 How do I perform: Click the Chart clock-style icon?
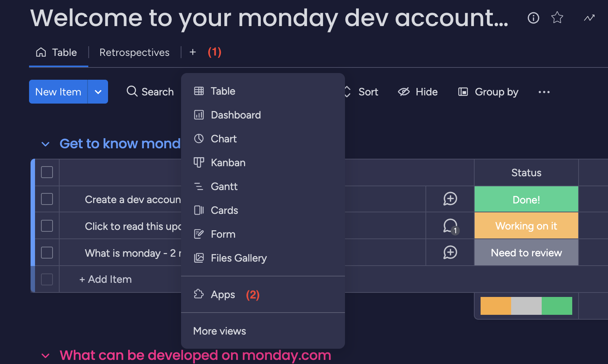click(x=199, y=139)
